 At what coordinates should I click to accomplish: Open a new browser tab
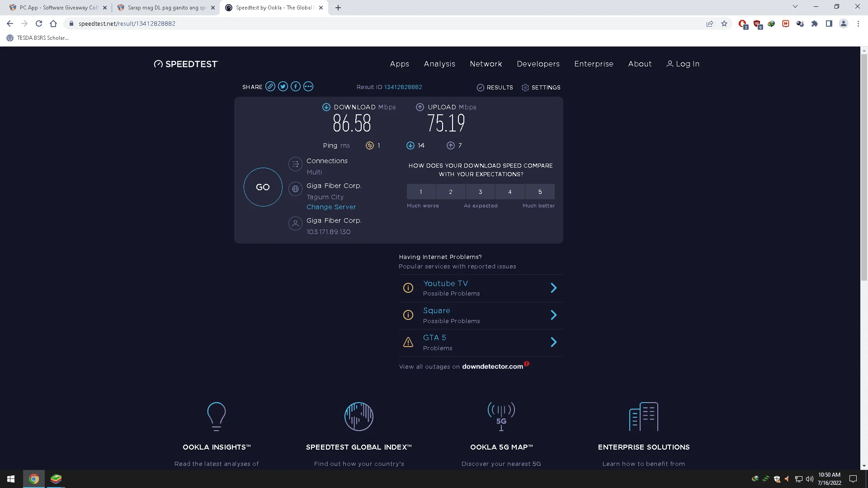338,8
